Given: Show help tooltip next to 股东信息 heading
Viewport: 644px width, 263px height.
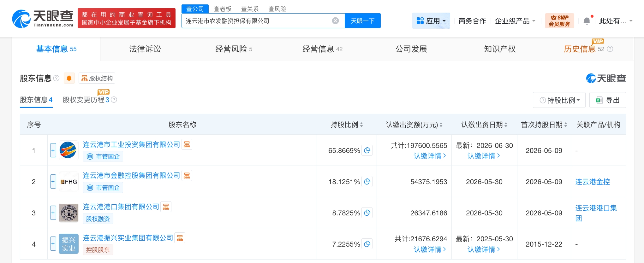Looking at the screenshot, I should tap(56, 78).
